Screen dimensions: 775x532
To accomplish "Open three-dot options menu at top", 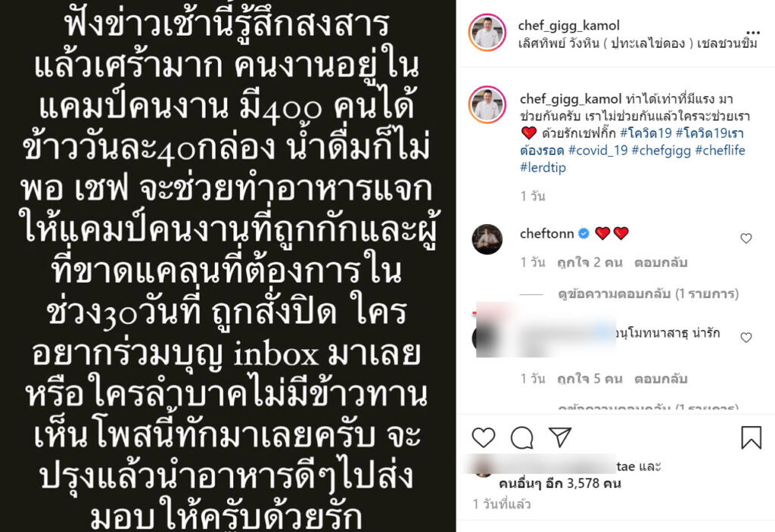I will (753, 33).
